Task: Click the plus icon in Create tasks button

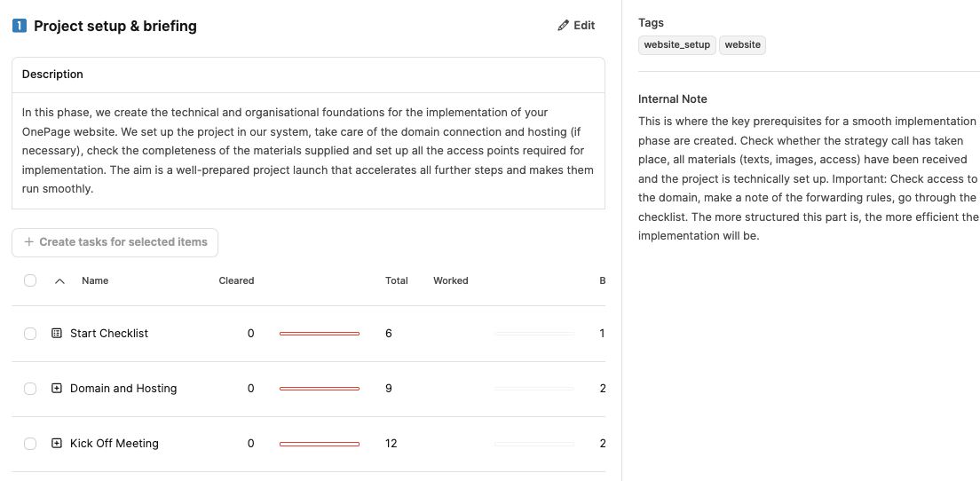Action: coord(29,242)
